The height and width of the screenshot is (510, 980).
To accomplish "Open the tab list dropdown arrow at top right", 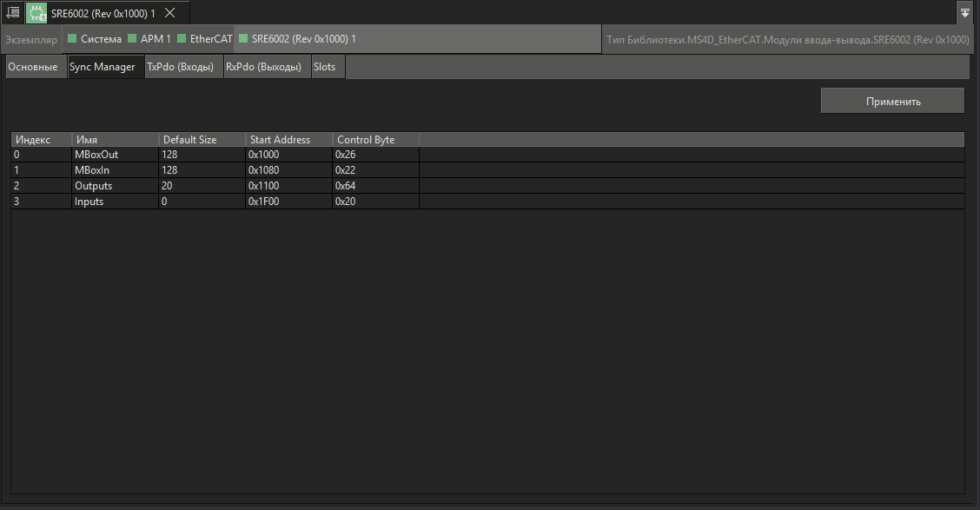I will point(965,13).
